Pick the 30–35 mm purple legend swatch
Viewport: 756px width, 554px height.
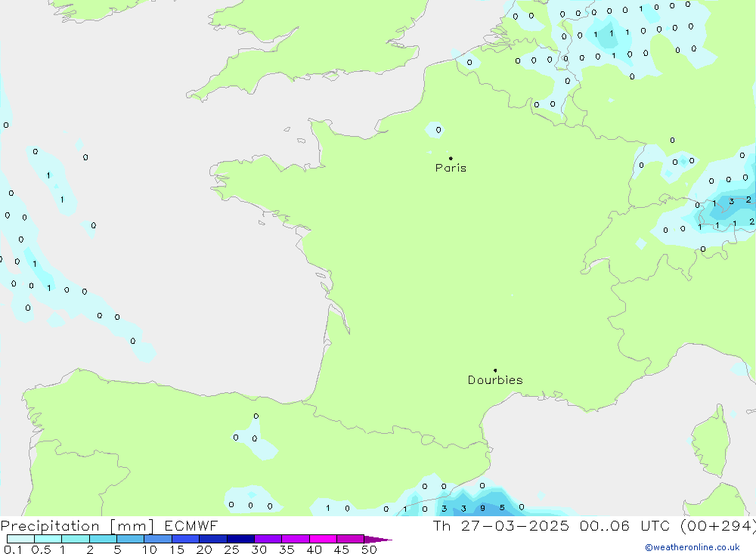[x=268, y=539]
